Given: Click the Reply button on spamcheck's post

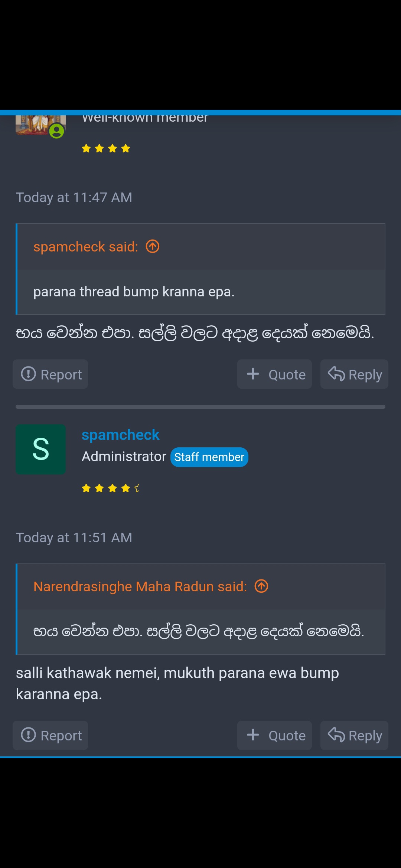Looking at the screenshot, I should [354, 735].
